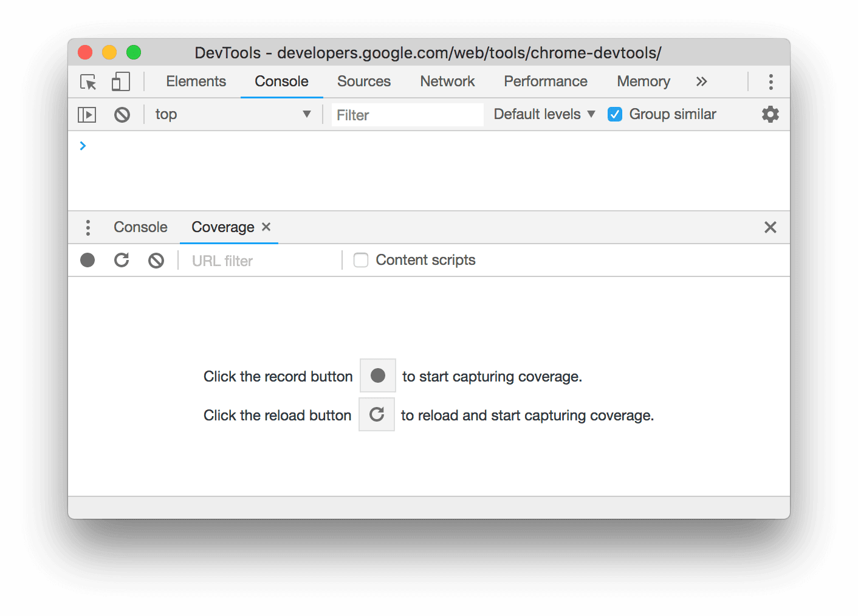Close the Coverage drawer tab
Image resolution: width=858 pixels, height=616 pixels.
click(266, 227)
